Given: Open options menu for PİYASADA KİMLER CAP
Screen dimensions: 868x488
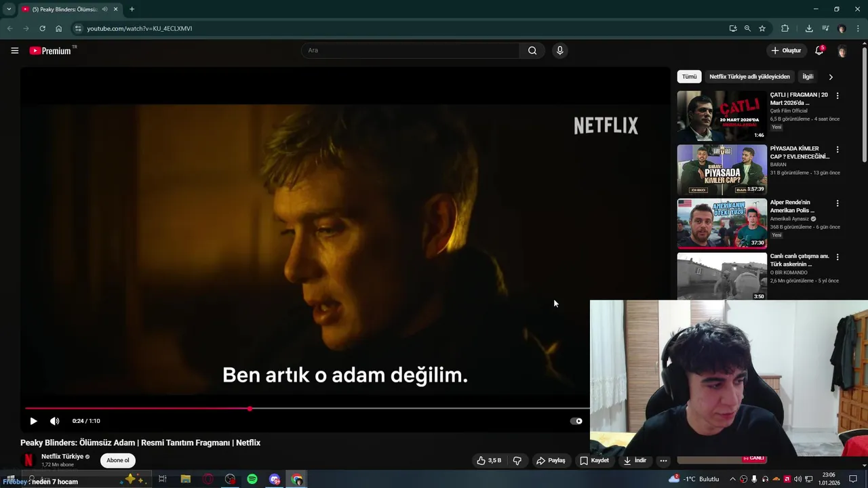Looking at the screenshot, I should click(837, 149).
